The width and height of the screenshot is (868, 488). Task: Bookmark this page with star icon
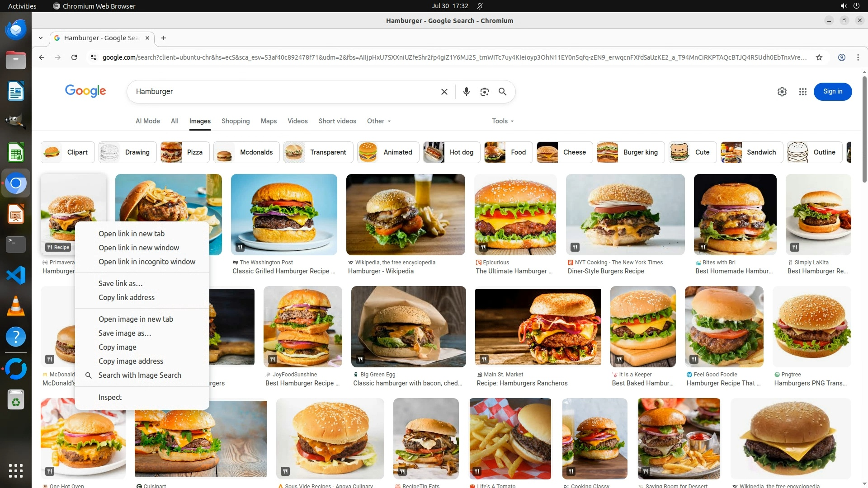tap(819, 57)
